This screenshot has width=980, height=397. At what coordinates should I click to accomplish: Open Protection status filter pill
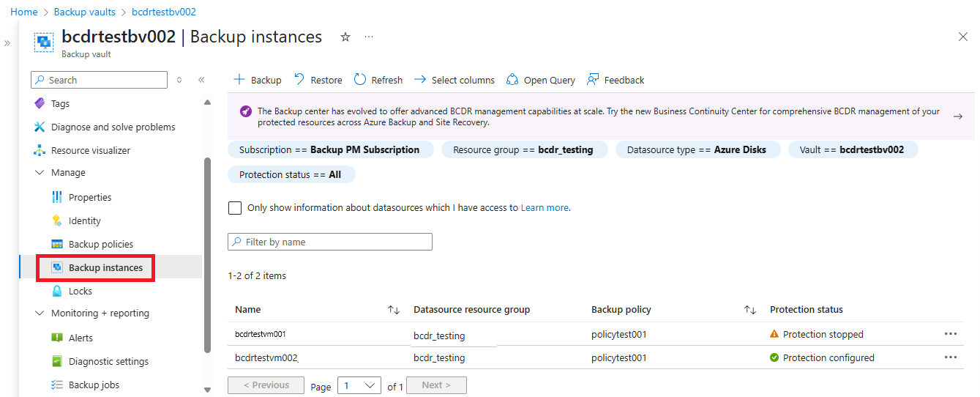point(291,174)
